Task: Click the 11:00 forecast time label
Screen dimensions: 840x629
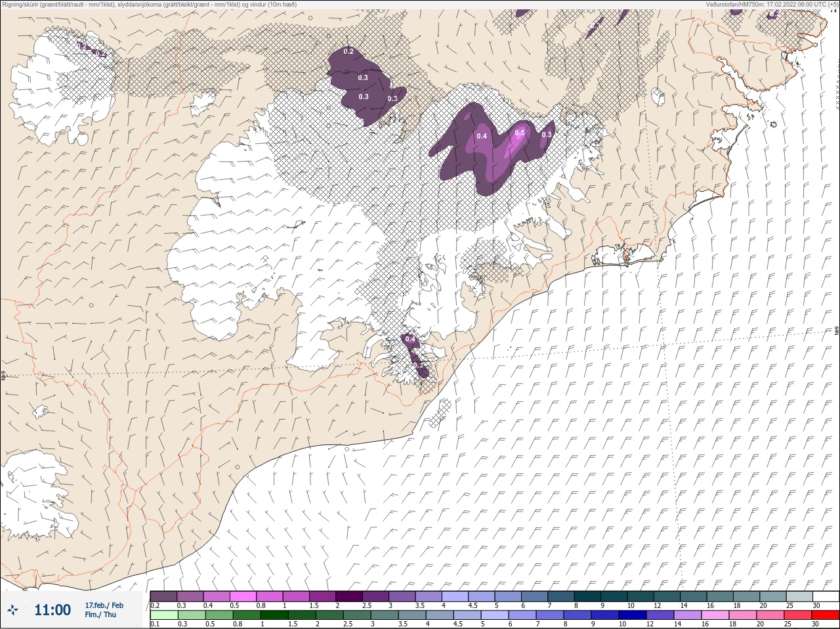Action: click(x=52, y=610)
